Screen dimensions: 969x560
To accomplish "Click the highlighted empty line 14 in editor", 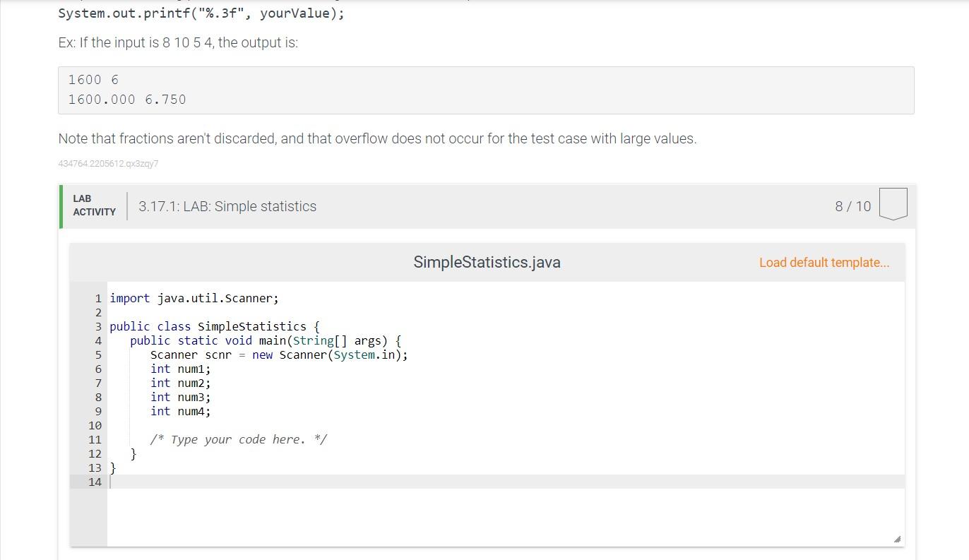I will pos(283,482).
